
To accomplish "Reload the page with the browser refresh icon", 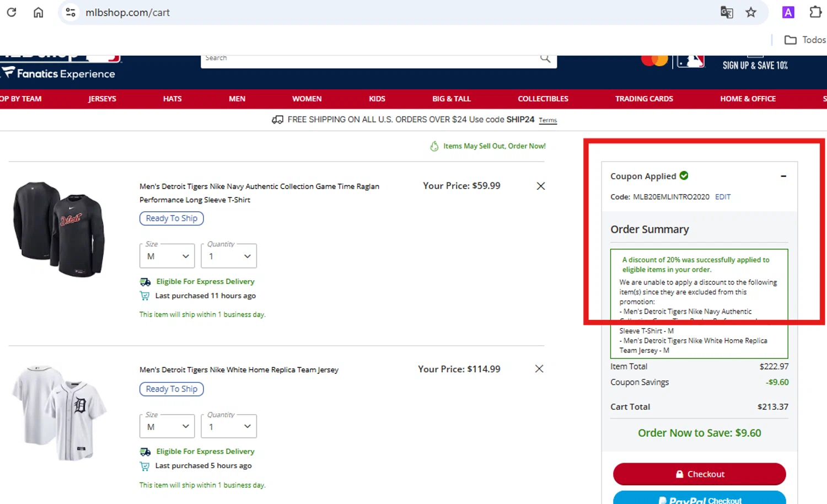I will [12, 12].
